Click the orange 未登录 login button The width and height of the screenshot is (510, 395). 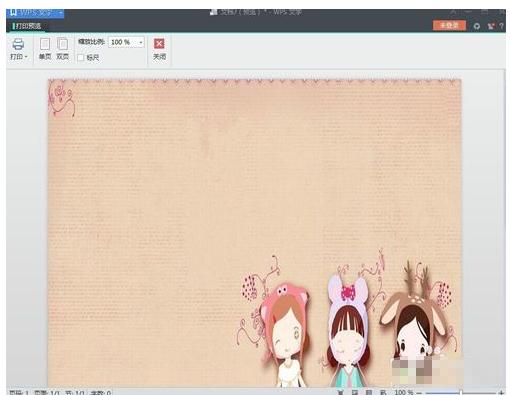(x=449, y=25)
